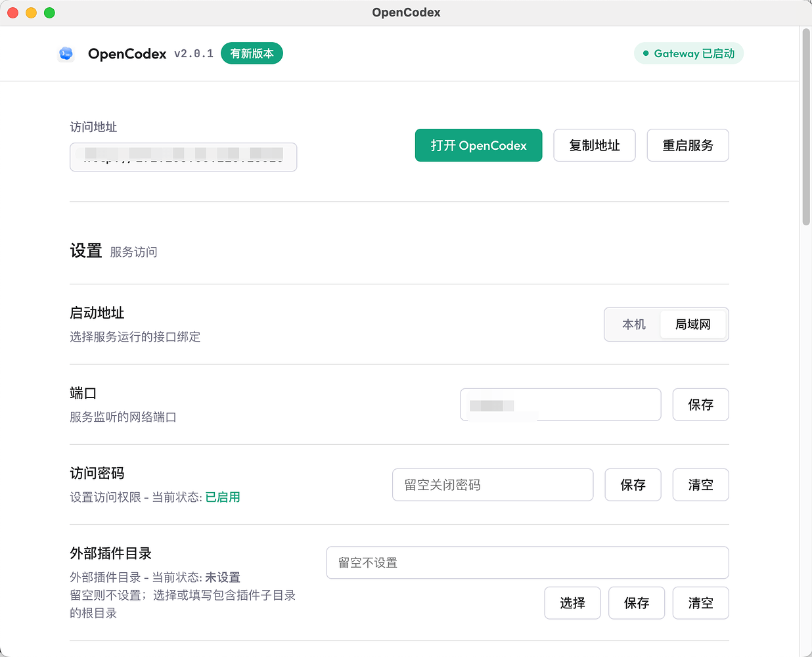Image resolution: width=812 pixels, height=657 pixels.
Task: Open OpenCodex with the green button
Action: (478, 145)
